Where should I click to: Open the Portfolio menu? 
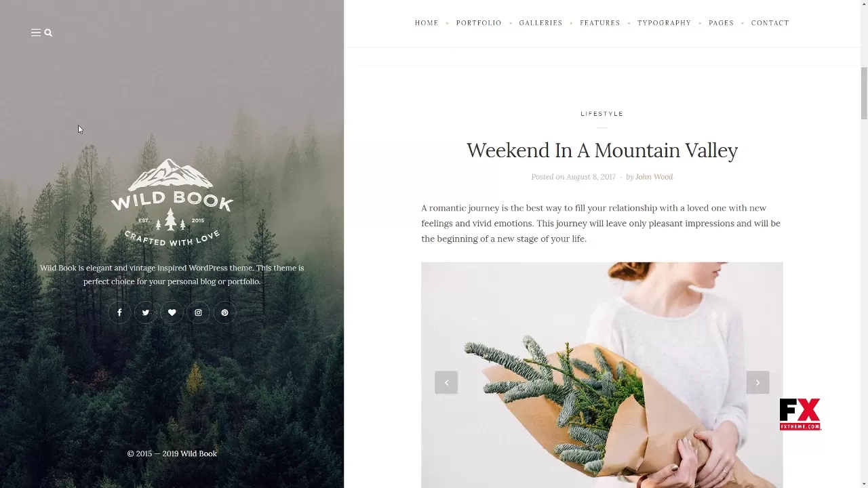(479, 23)
